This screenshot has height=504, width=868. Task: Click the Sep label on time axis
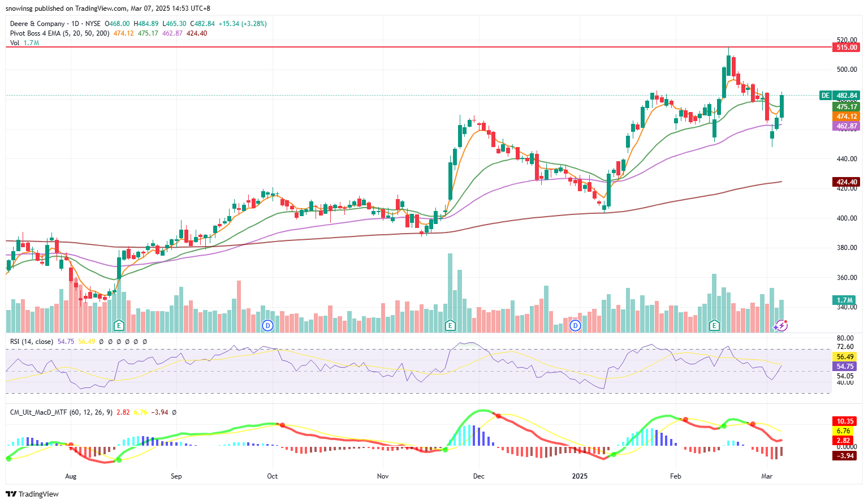[176, 476]
